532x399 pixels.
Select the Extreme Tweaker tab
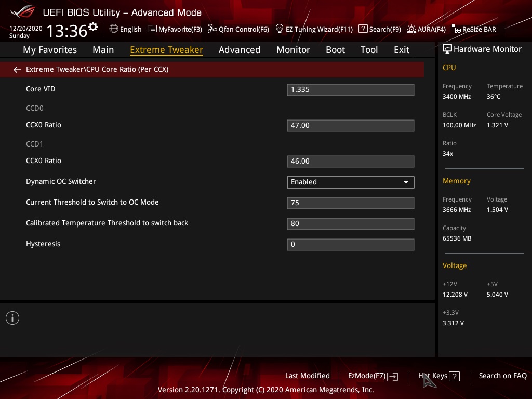click(167, 50)
